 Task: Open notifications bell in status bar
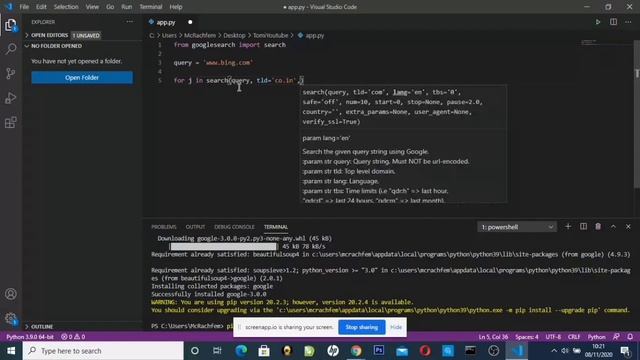pyautogui.click(x=630, y=337)
